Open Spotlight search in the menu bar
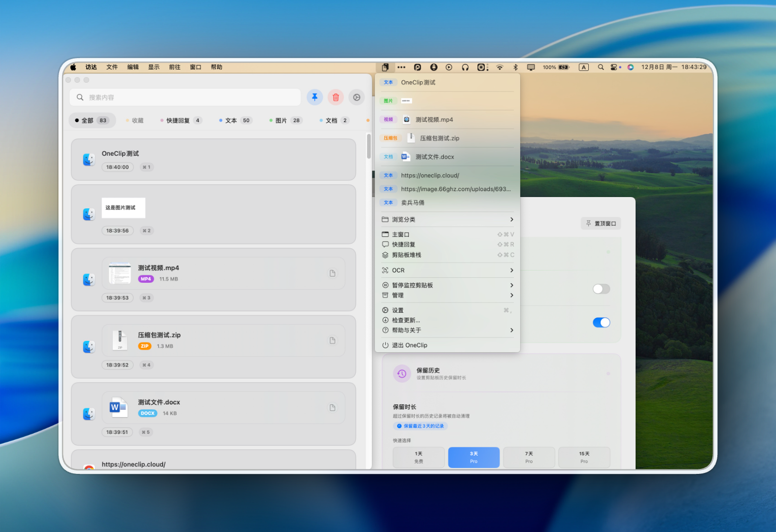The image size is (776, 532). tap(601, 67)
